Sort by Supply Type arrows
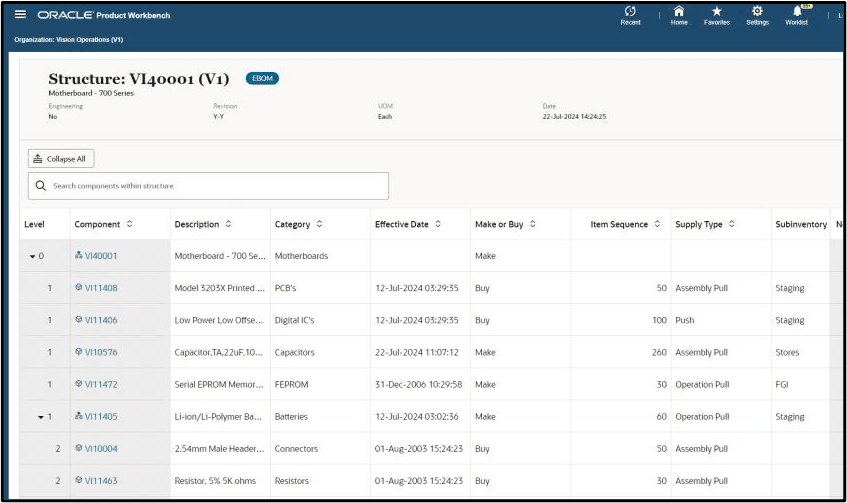 (x=731, y=224)
